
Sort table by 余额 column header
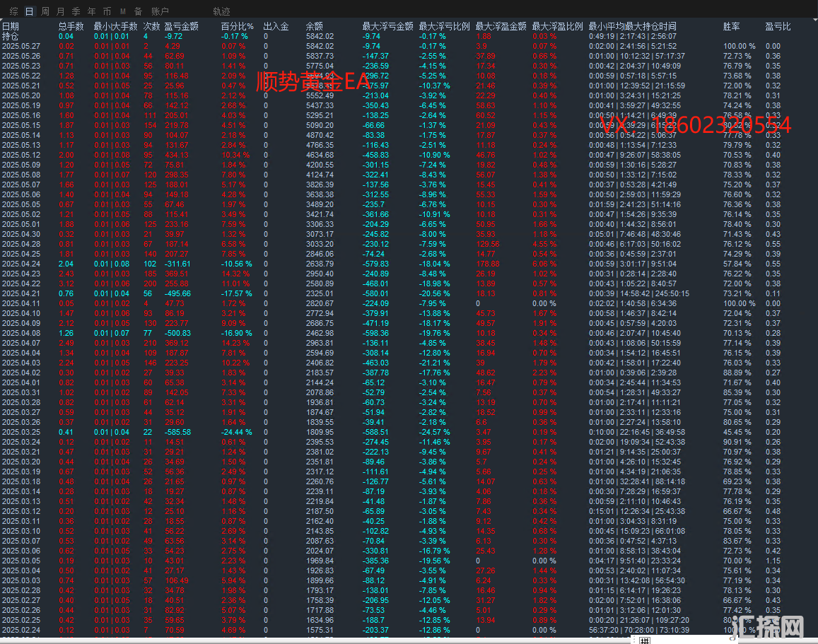coord(315,26)
